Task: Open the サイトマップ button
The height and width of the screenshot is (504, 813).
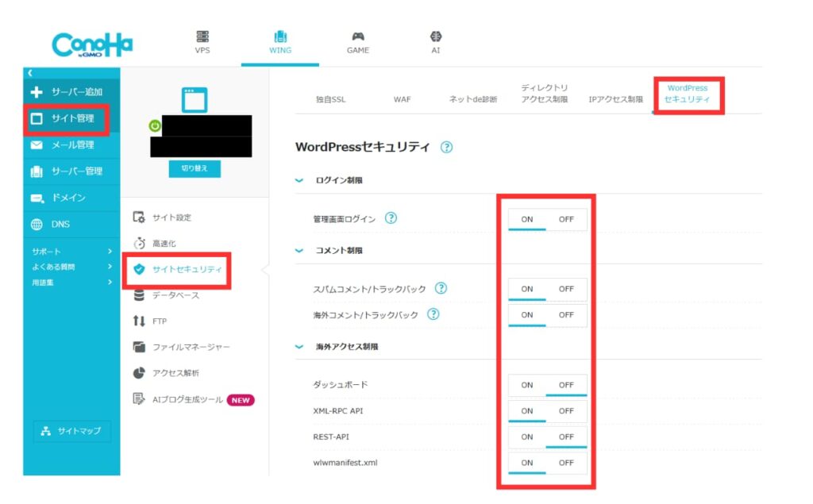Action: pos(71,431)
